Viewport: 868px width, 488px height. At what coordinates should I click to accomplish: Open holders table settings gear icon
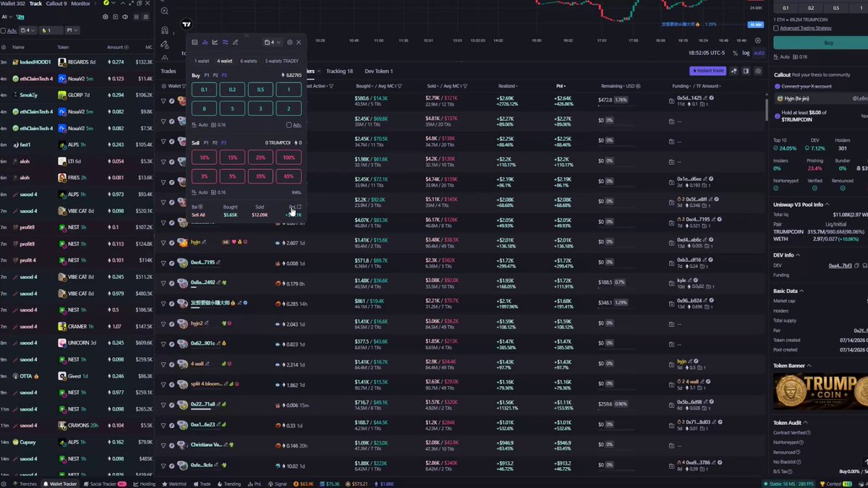click(758, 71)
